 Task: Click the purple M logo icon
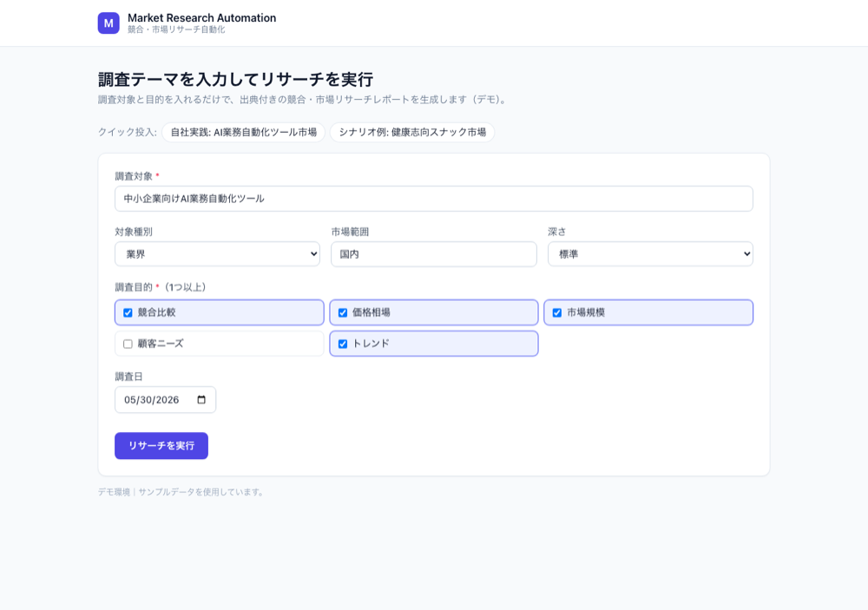click(x=108, y=23)
